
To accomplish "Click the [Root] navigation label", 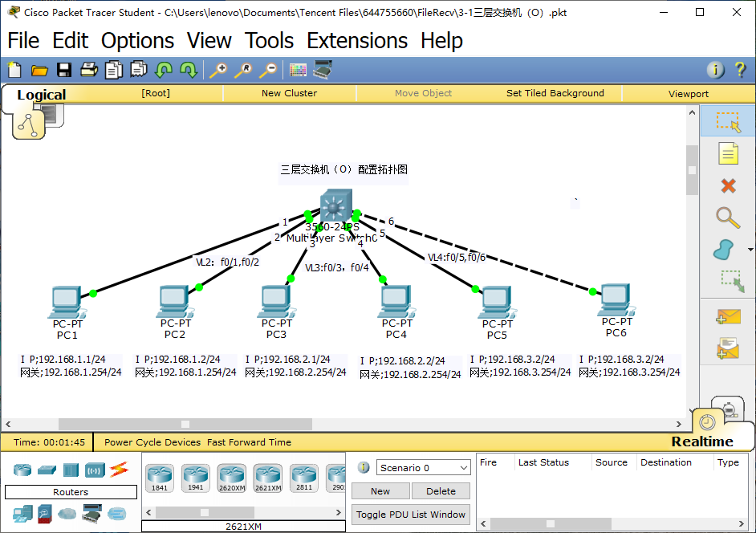I will tap(155, 93).
